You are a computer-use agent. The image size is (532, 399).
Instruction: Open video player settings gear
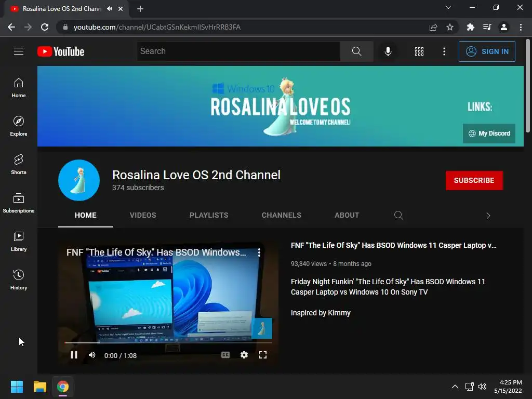pos(244,355)
